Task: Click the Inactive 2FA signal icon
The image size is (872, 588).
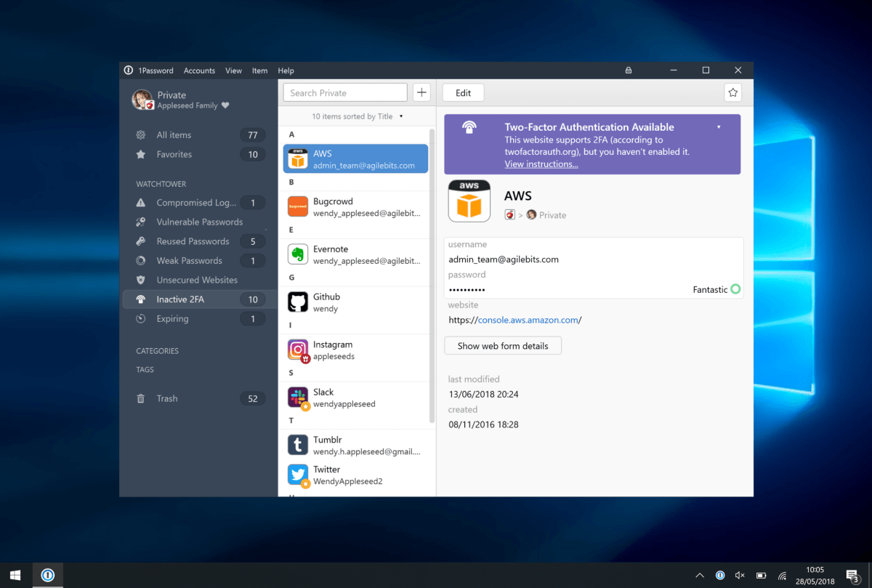Action: 141,299
